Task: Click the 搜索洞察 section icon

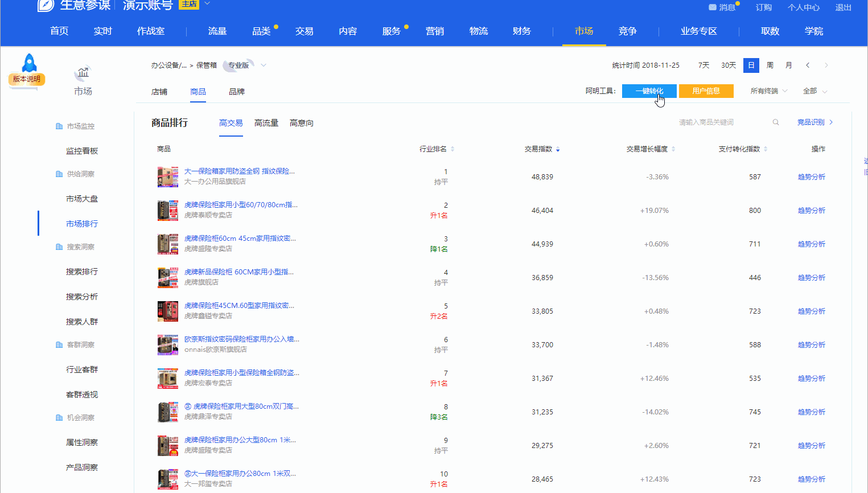Action: click(59, 247)
